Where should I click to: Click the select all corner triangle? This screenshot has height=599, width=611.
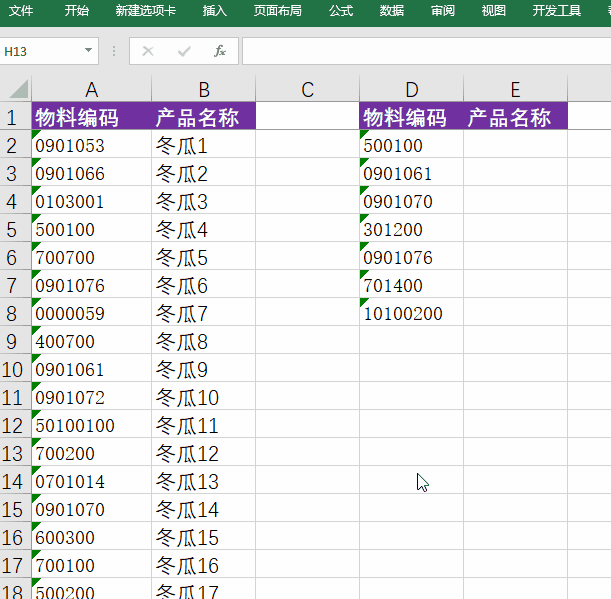coord(17,89)
